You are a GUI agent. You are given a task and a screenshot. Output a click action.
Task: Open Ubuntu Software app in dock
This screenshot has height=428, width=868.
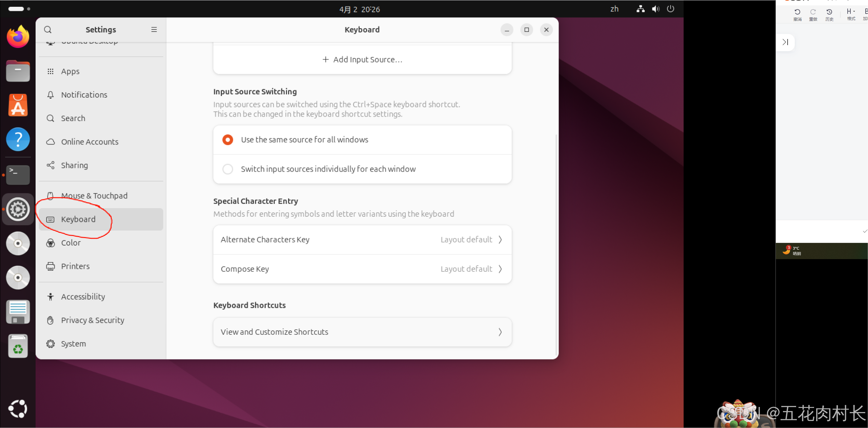pyautogui.click(x=18, y=105)
